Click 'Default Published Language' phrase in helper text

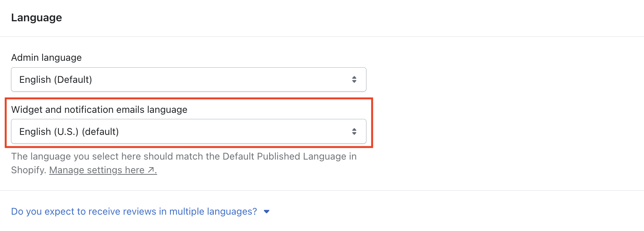[x=284, y=156]
